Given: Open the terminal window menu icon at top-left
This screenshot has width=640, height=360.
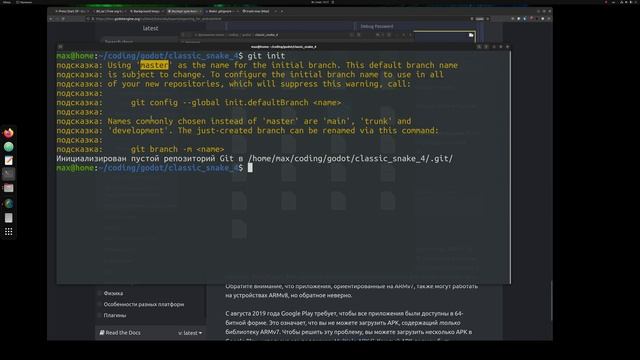Looking at the screenshot, I should 60,47.
